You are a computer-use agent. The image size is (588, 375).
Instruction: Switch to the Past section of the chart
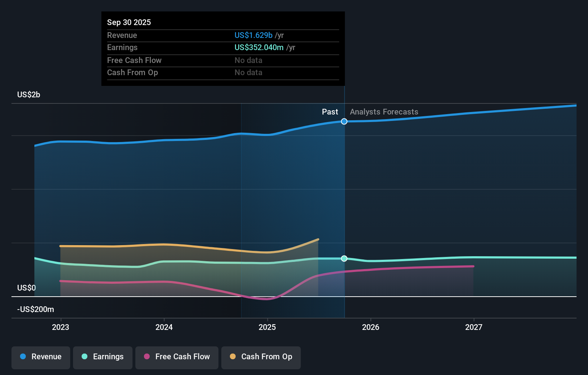pyautogui.click(x=330, y=112)
